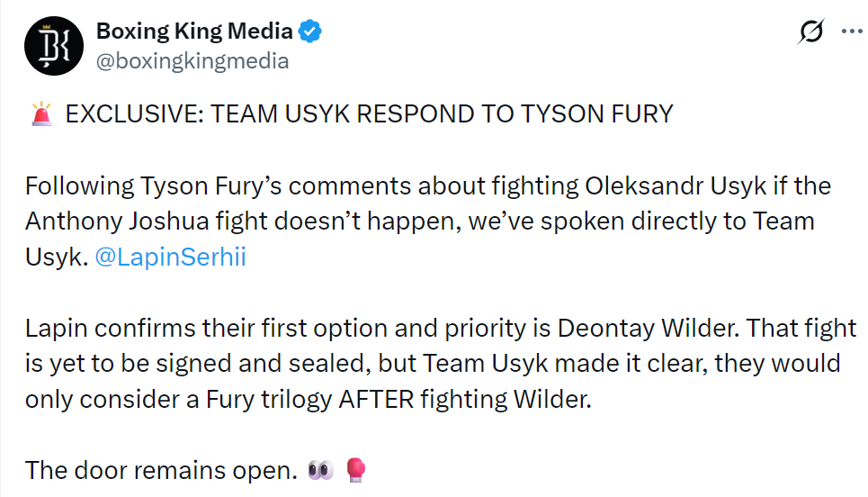Open the @boxingkingmedia handle link
The width and height of the screenshot is (868, 497).
tap(192, 61)
